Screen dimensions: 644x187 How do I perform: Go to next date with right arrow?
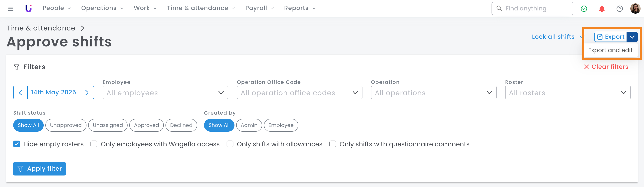point(87,92)
